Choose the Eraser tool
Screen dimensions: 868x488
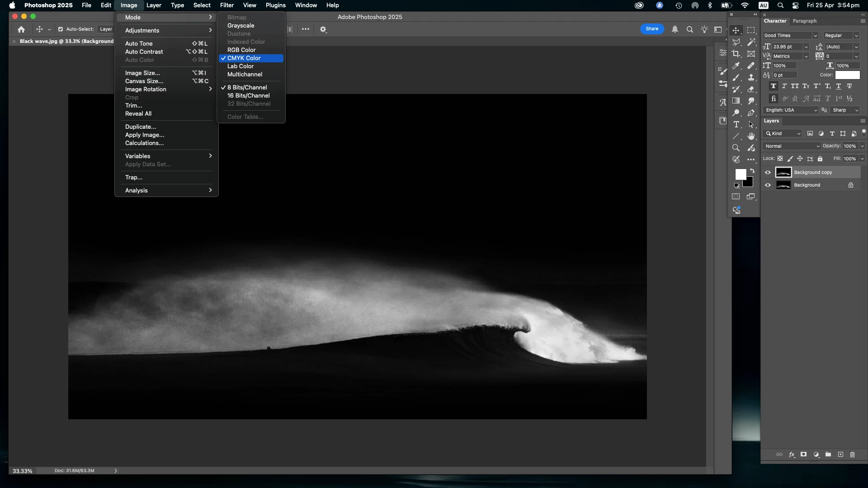(x=751, y=89)
